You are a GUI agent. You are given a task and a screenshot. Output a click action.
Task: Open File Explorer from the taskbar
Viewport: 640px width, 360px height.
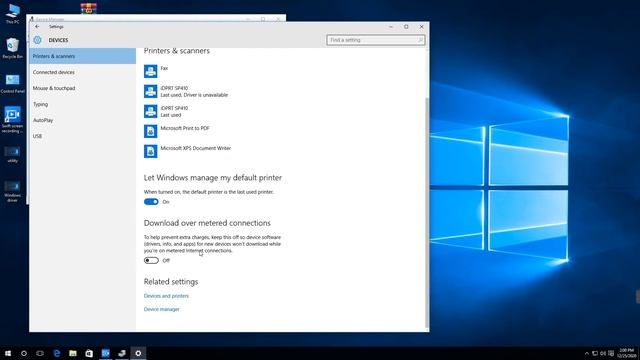(x=73, y=353)
